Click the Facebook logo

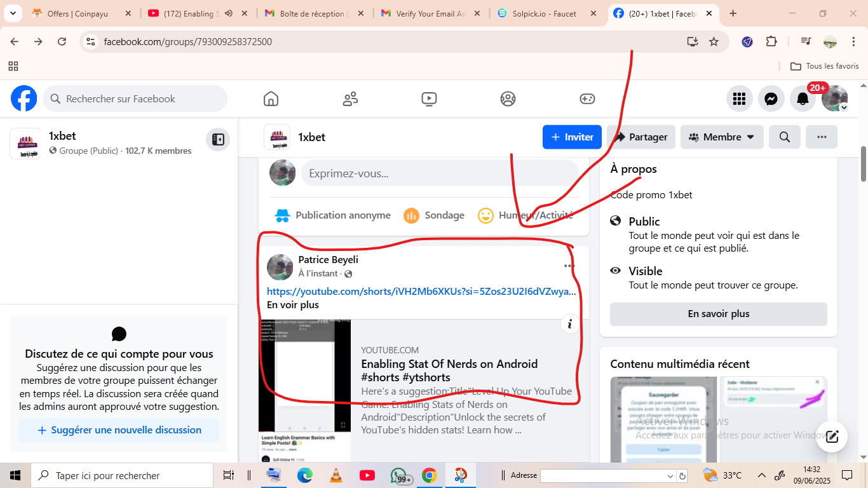coord(24,98)
